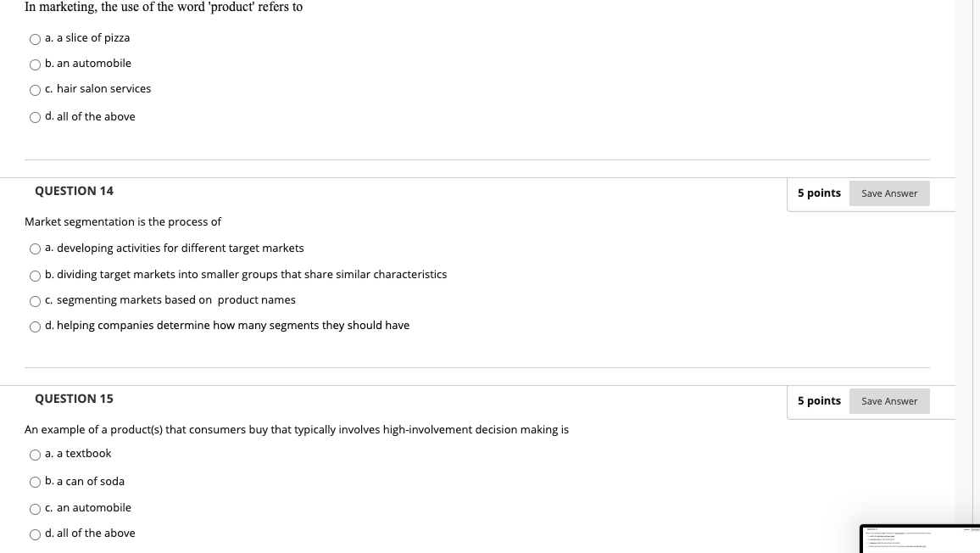Pick 'helping companies determine how many segments'

click(x=35, y=327)
